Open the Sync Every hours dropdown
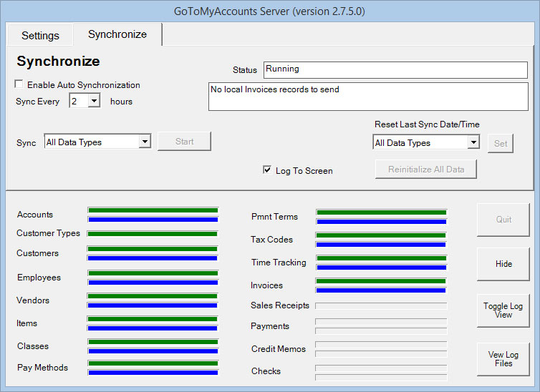 (x=94, y=101)
